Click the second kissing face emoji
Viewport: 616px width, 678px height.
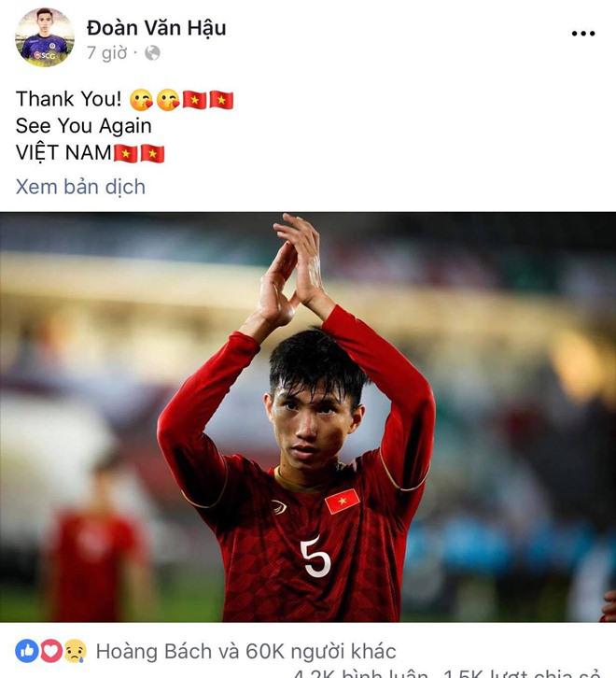pyautogui.click(x=168, y=100)
